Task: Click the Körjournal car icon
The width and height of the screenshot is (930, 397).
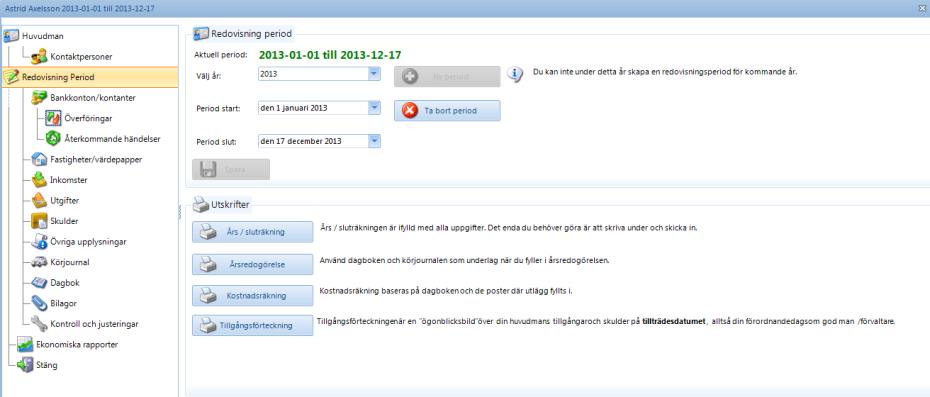Action: [39, 262]
